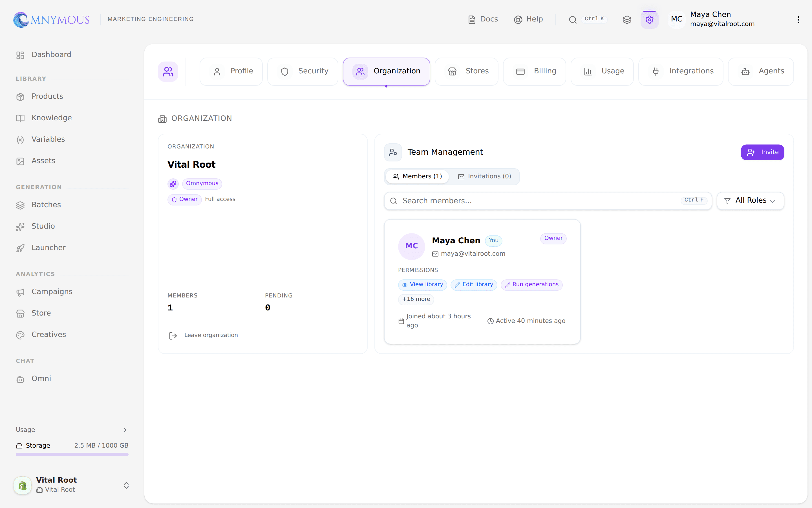Screen dimensions: 812x508
Task: Switch to the Usage tab
Action: 602,72
